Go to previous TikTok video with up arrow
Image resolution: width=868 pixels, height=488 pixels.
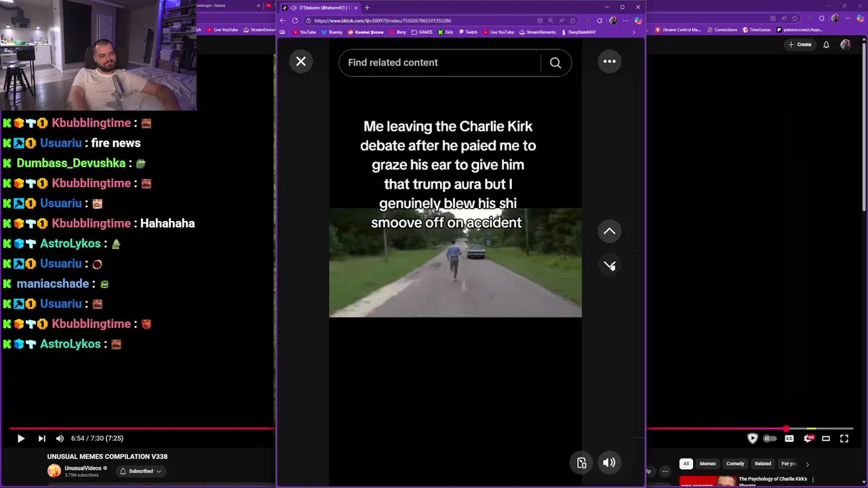tap(610, 231)
